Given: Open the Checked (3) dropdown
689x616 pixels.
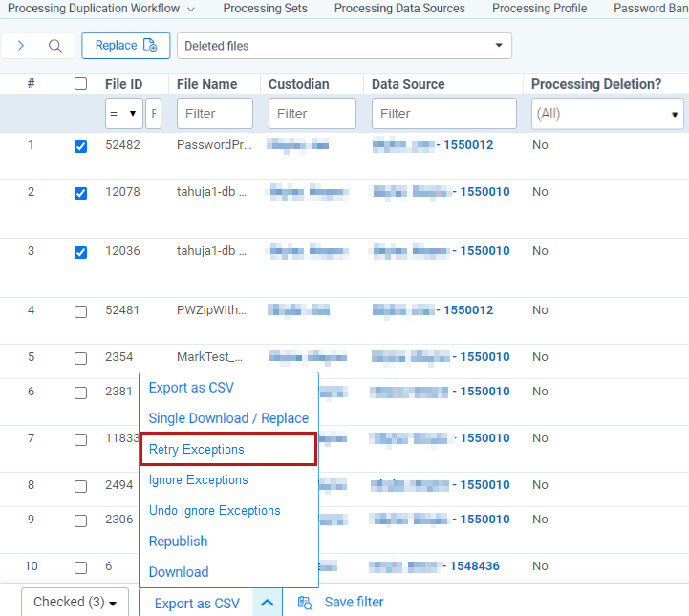Looking at the screenshot, I should click(75, 602).
